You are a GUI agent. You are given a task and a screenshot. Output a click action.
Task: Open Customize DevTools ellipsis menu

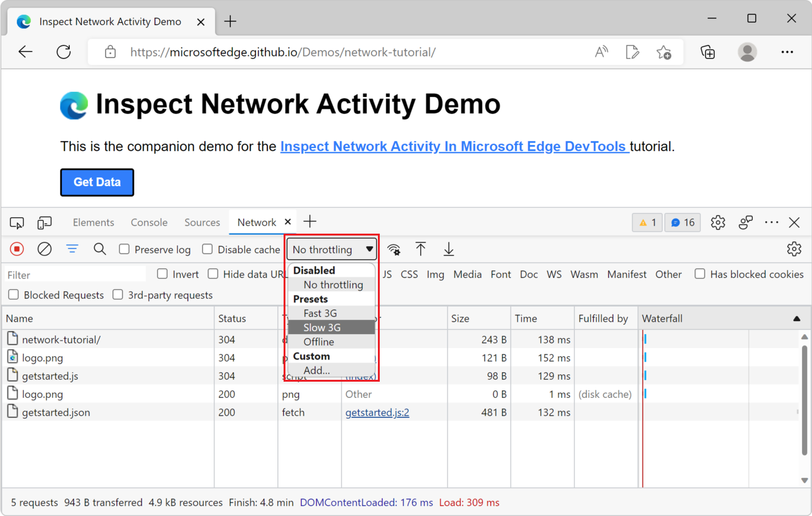click(771, 222)
